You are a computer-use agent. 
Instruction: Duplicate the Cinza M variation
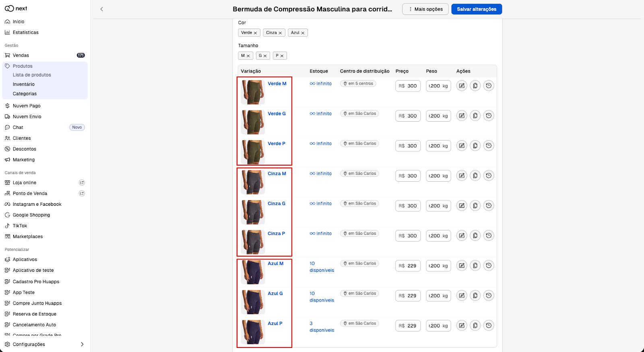coord(475,176)
